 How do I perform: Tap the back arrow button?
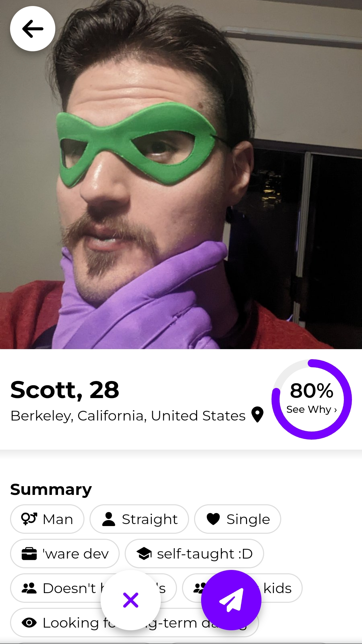33,29
